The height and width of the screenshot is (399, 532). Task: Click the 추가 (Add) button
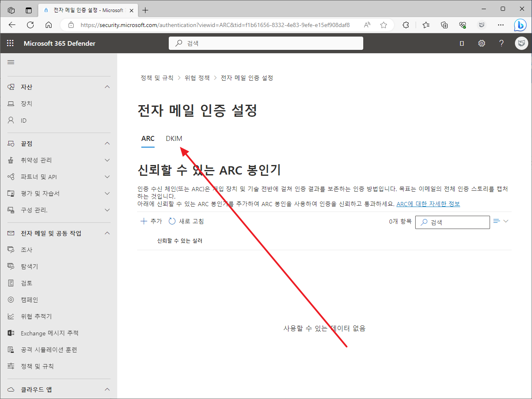[151, 221]
